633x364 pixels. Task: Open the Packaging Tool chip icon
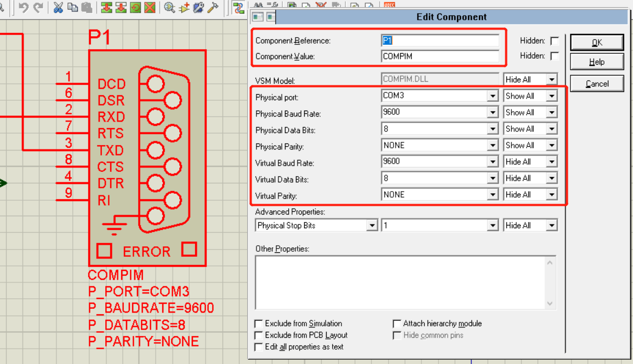198,8
